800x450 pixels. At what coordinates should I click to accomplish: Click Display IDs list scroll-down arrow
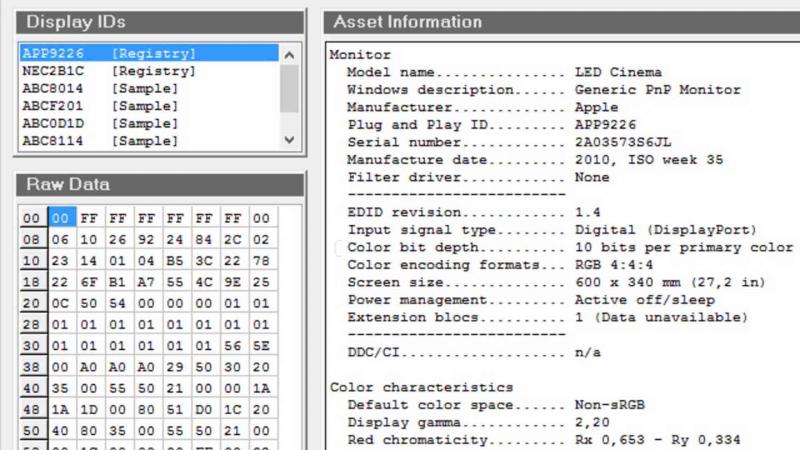(289, 139)
